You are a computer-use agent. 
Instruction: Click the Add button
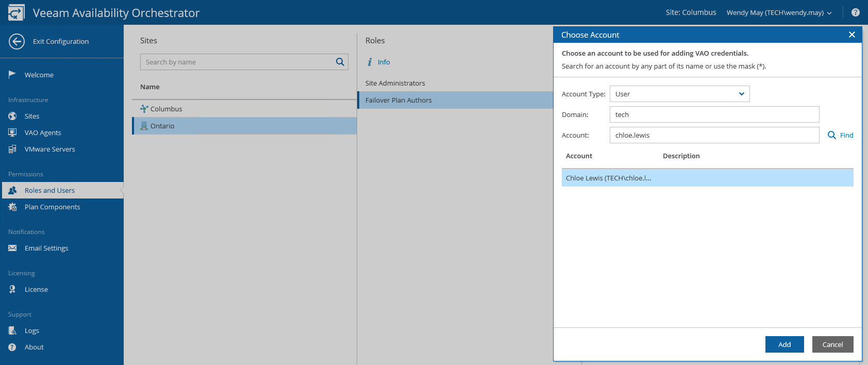click(x=784, y=344)
